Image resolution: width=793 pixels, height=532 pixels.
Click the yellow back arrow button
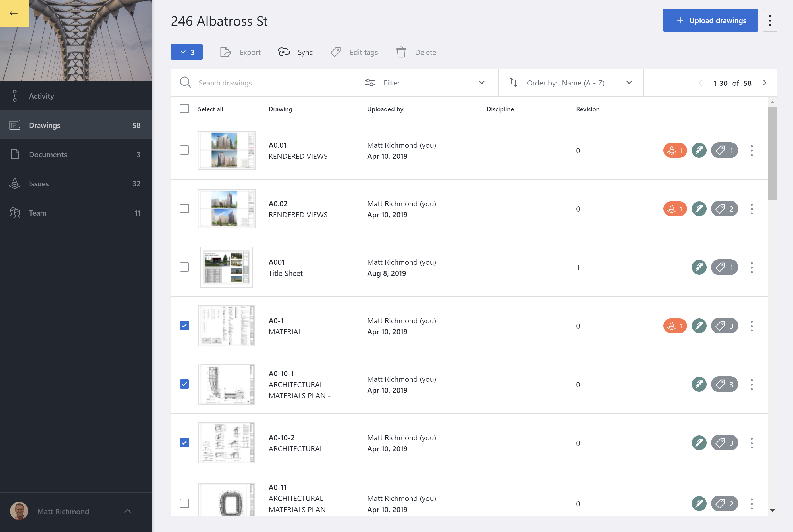14,13
